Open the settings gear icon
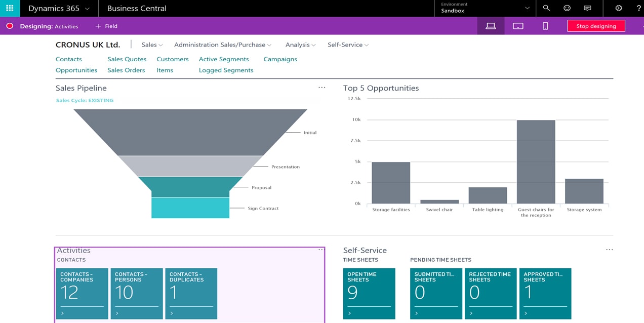The width and height of the screenshot is (644, 323). coord(619,8)
